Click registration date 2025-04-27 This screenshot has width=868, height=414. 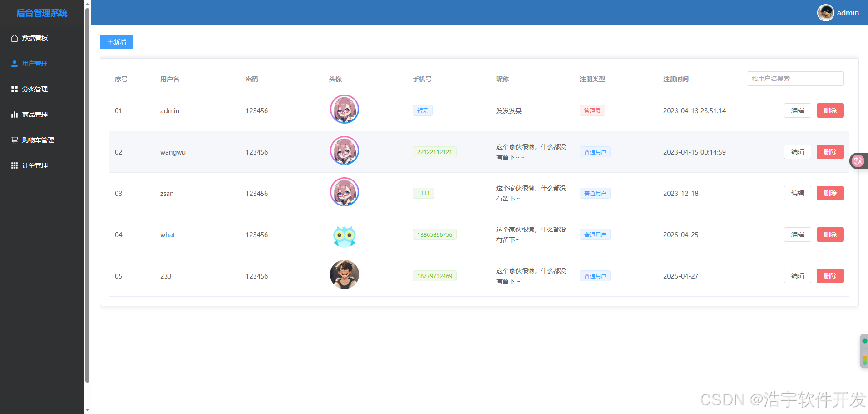pyautogui.click(x=681, y=276)
